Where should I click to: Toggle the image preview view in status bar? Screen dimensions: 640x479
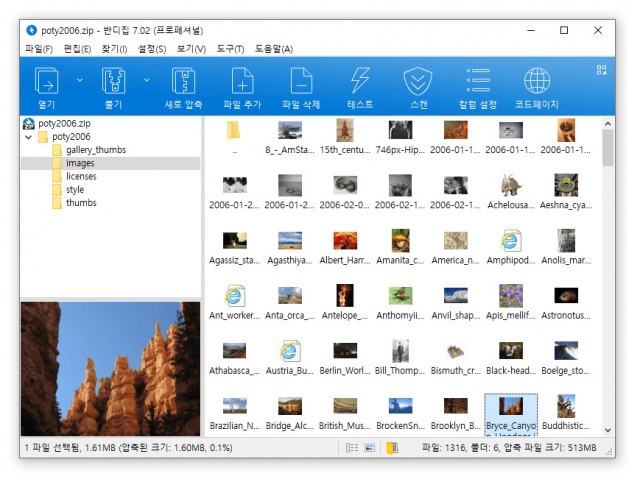[370, 448]
